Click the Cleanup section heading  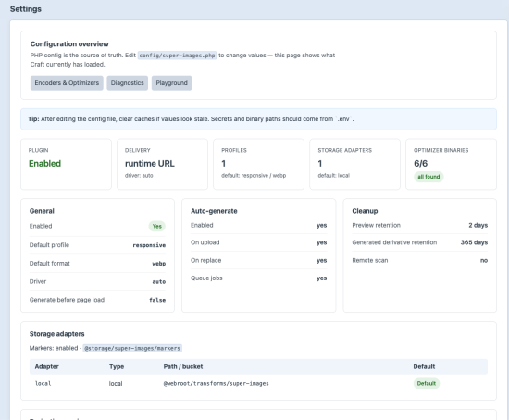click(x=365, y=211)
